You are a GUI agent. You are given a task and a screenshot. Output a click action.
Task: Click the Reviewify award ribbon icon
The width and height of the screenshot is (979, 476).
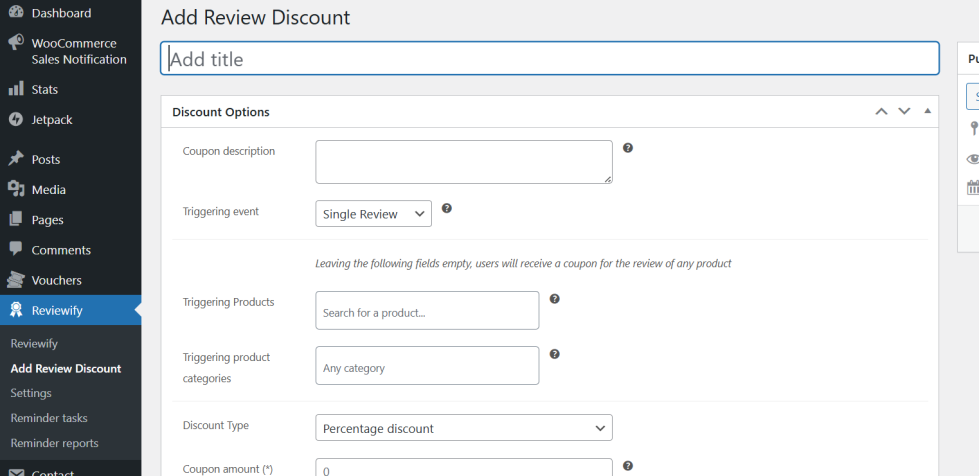(x=16, y=310)
